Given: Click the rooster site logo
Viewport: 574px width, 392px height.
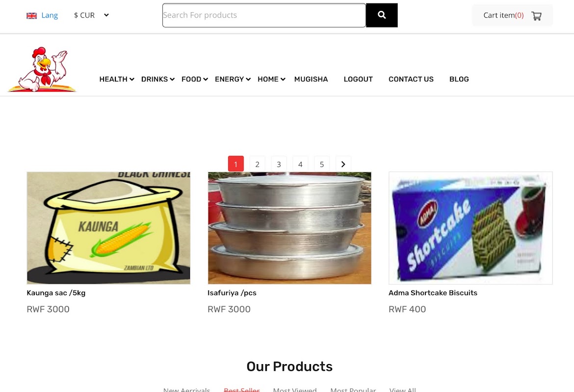Looking at the screenshot, I should click(x=42, y=70).
